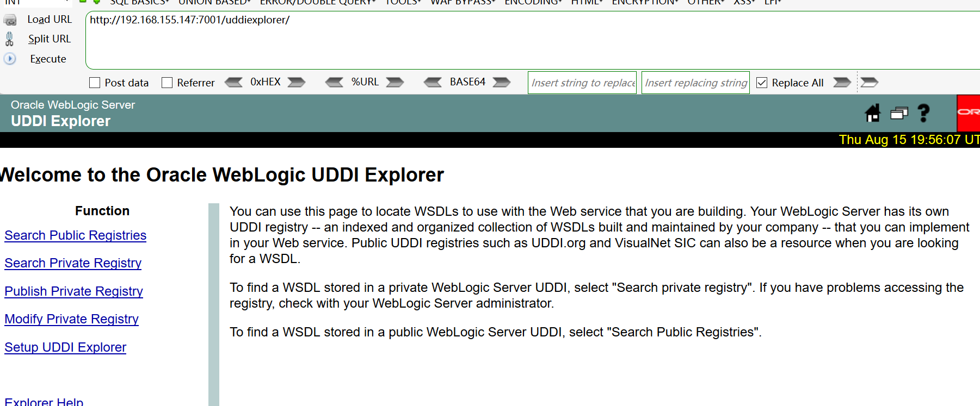Click the left arrow beside 0xHEX to decode
Screen dimensions: 980x406
click(233, 82)
